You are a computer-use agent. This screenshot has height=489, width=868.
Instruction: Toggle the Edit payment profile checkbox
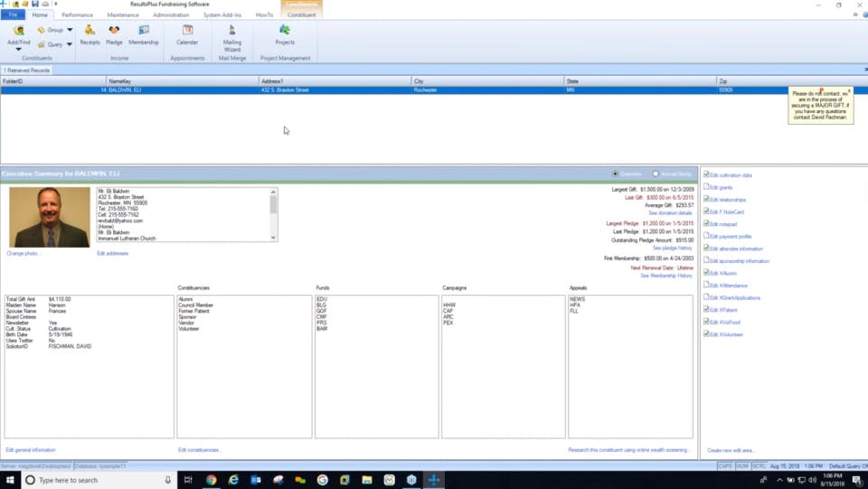pyautogui.click(x=706, y=236)
